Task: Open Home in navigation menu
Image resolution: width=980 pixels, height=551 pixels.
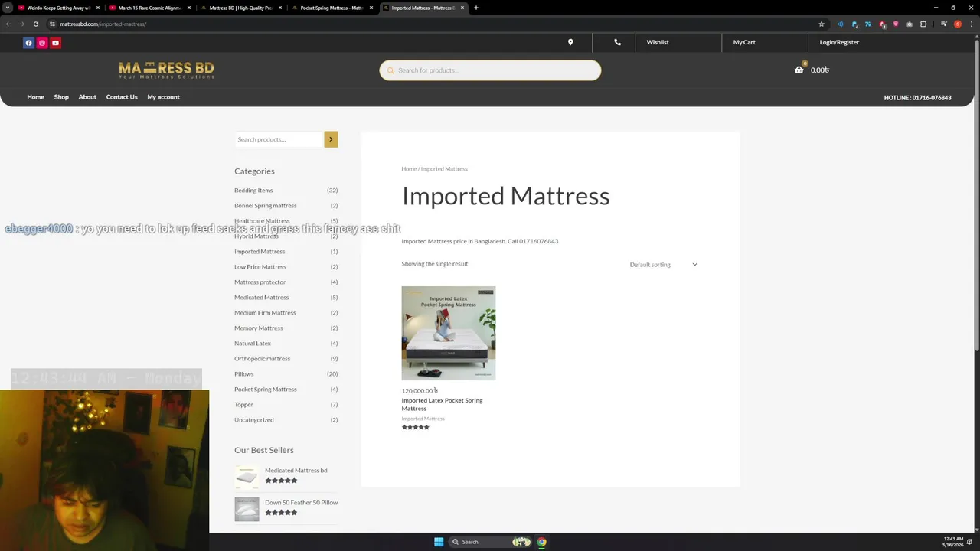Action: 35,97
